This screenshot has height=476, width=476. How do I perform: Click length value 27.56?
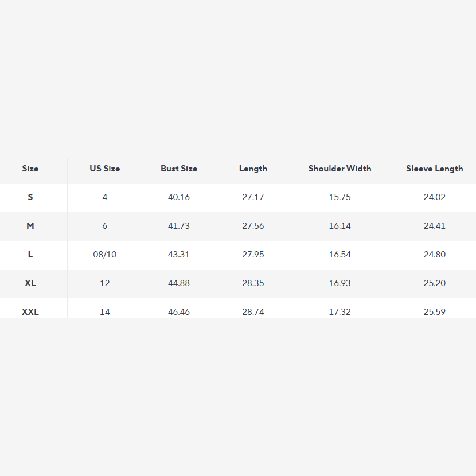point(253,225)
